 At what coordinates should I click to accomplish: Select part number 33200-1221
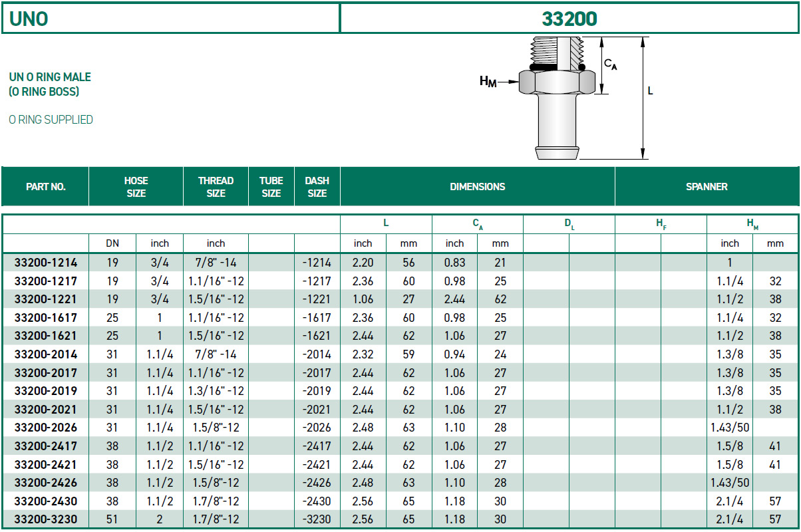click(45, 299)
